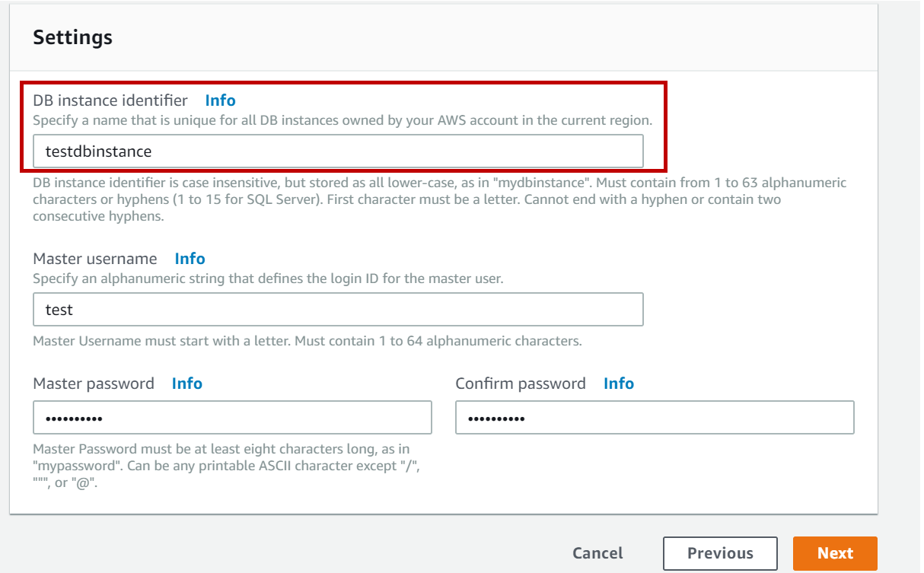This screenshot has height=573, width=924.
Task: Click the Master username input box
Action: click(338, 310)
